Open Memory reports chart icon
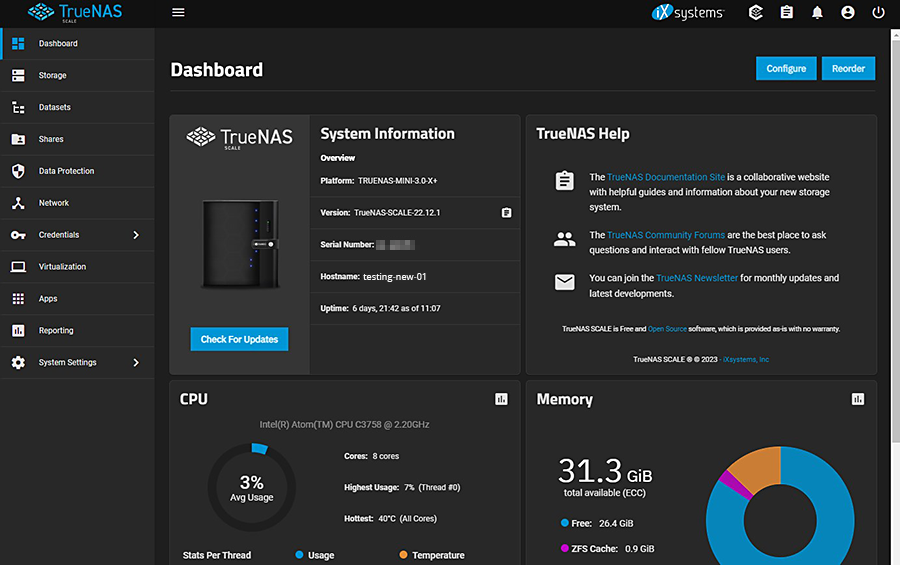This screenshot has width=900, height=565. [858, 399]
